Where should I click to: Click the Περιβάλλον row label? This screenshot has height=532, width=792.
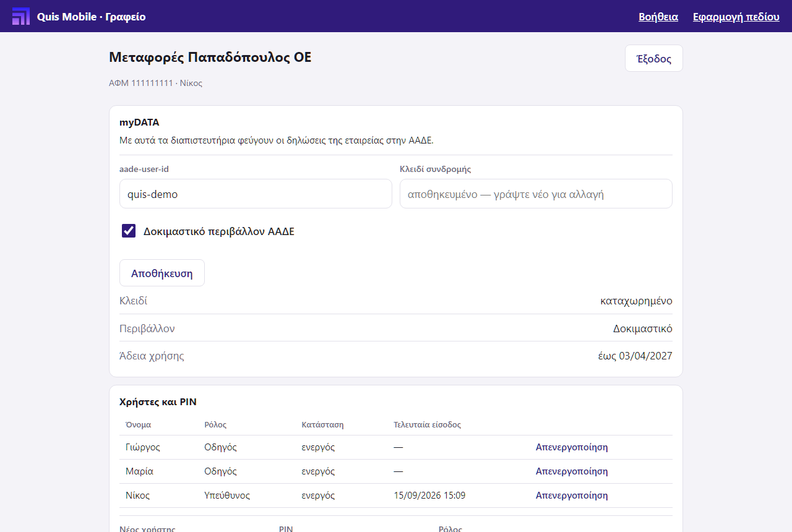[x=147, y=328]
